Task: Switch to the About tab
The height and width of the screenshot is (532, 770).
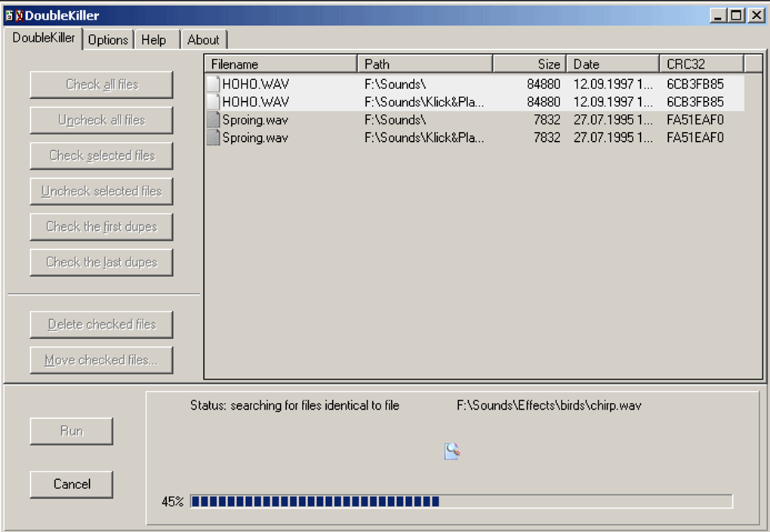Action: click(203, 40)
